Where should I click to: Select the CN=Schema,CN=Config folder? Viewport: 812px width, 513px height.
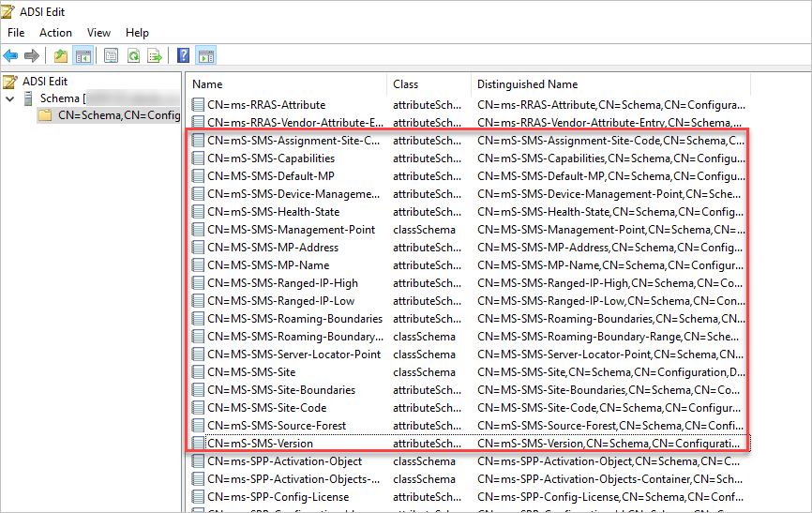[119, 115]
